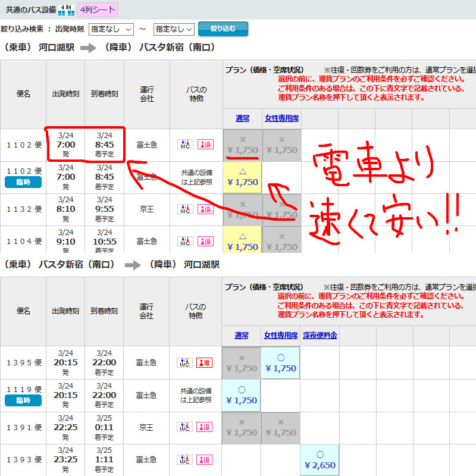Open the first 出発時刻 指定なし dropdown
This screenshot has width=476, height=476.
click(x=111, y=29)
